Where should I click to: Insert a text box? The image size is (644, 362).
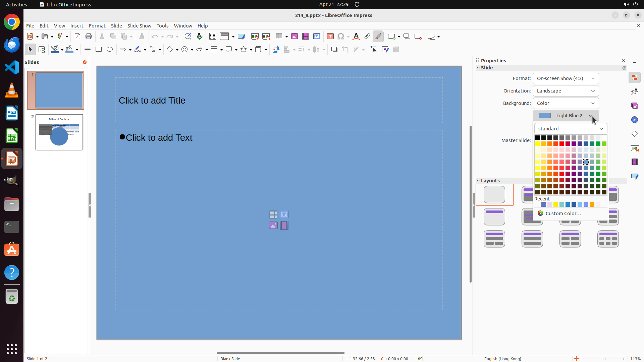330,37
